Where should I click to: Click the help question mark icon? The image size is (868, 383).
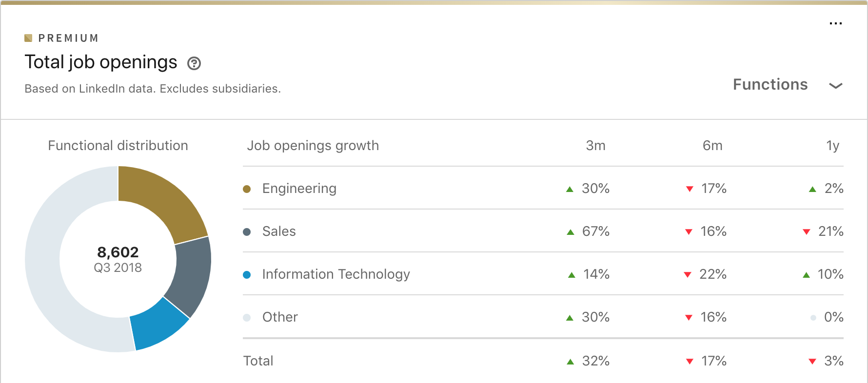194,63
